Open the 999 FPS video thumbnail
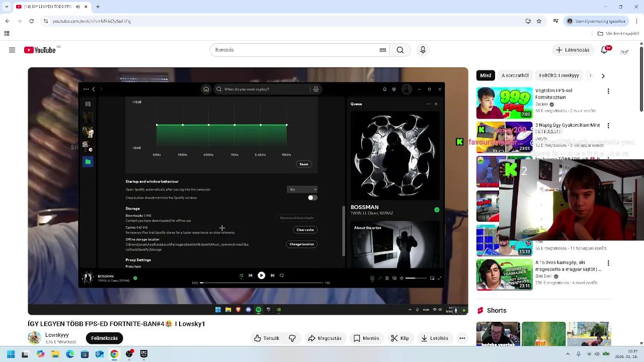This screenshot has width=644, height=362. tap(504, 103)
